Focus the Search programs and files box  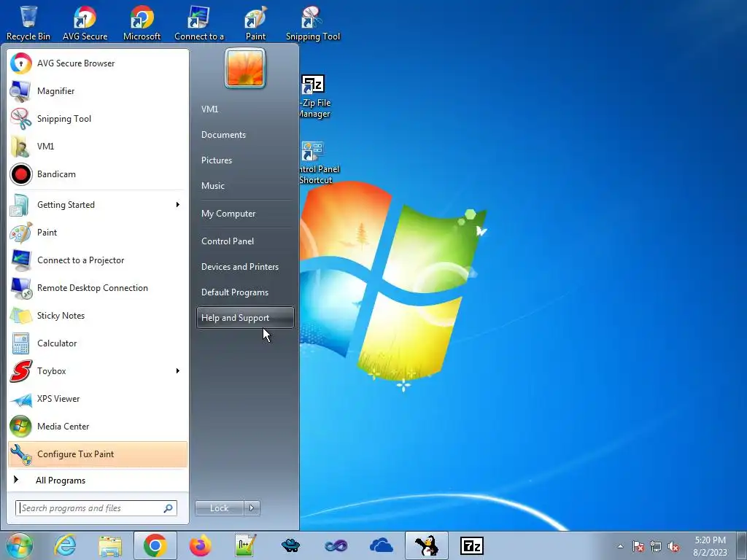[x=96, y=508]
